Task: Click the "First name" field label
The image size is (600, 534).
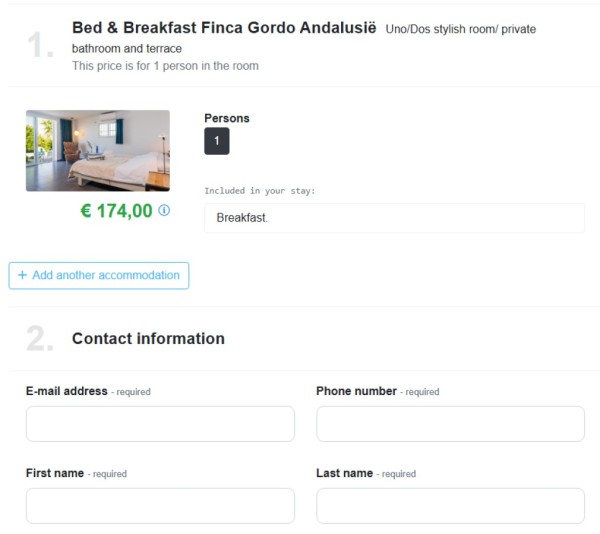Action: pos(54,474)
